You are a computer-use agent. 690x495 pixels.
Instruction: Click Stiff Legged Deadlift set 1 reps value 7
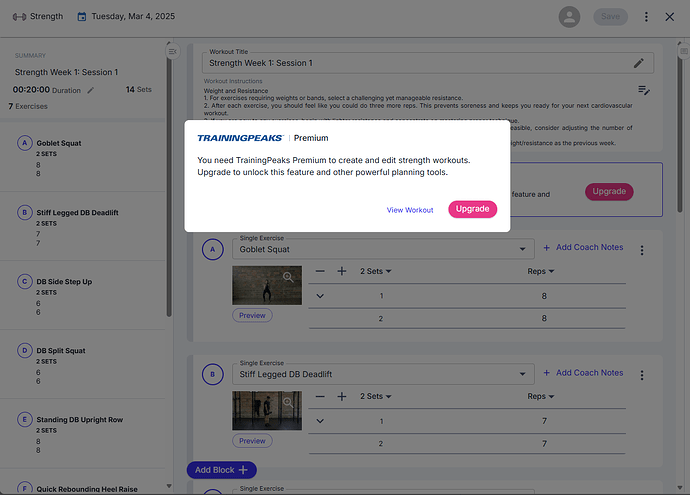(544, 421)
